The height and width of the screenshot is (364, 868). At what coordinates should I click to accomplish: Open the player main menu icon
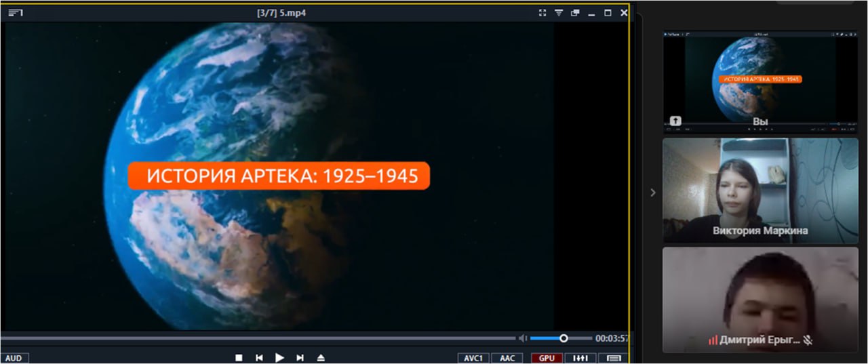click(15, 13)
